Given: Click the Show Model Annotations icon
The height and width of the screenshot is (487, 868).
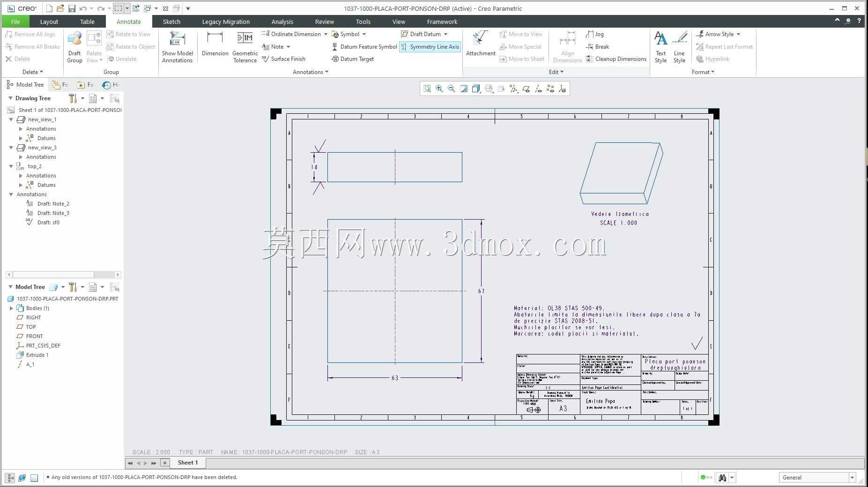Looking at the screenshot, I should 177,47.
